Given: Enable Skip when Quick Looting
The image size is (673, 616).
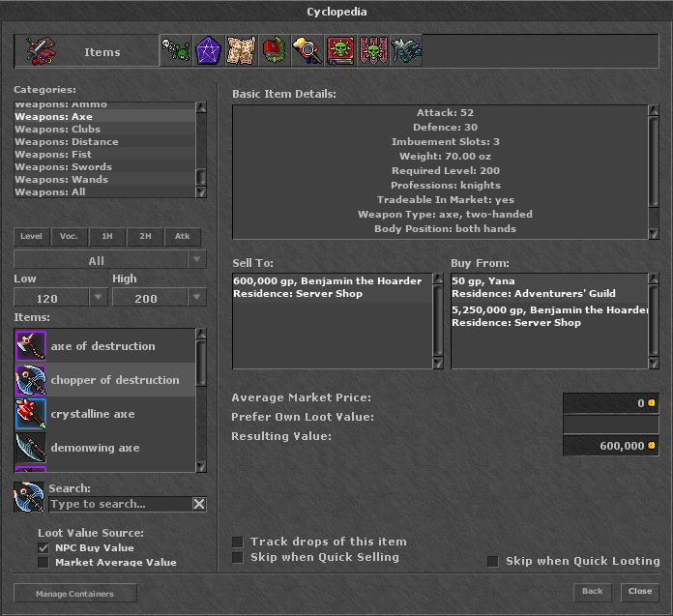Looking at the screenshot, I should click(x=493, y=561).
